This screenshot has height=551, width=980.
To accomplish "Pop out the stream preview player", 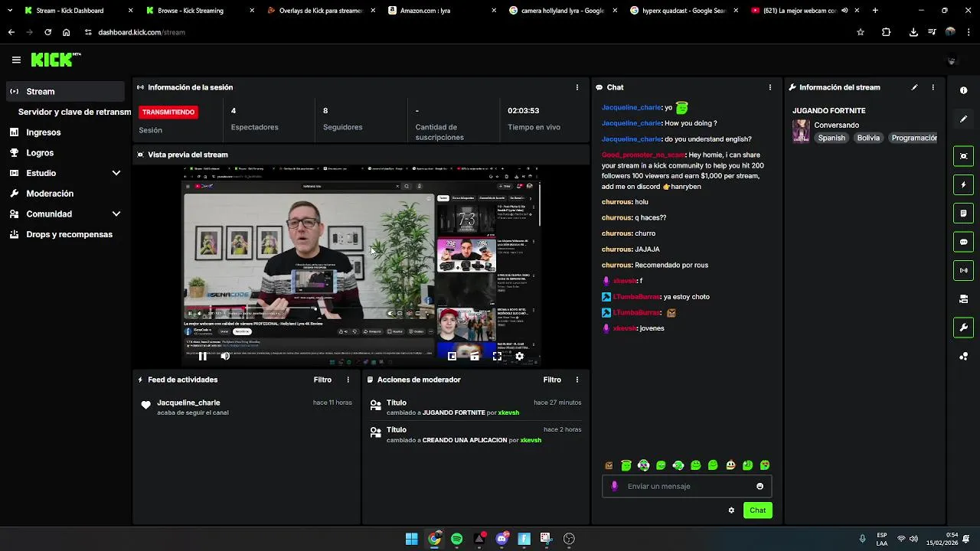I will (x=452, y=356).
